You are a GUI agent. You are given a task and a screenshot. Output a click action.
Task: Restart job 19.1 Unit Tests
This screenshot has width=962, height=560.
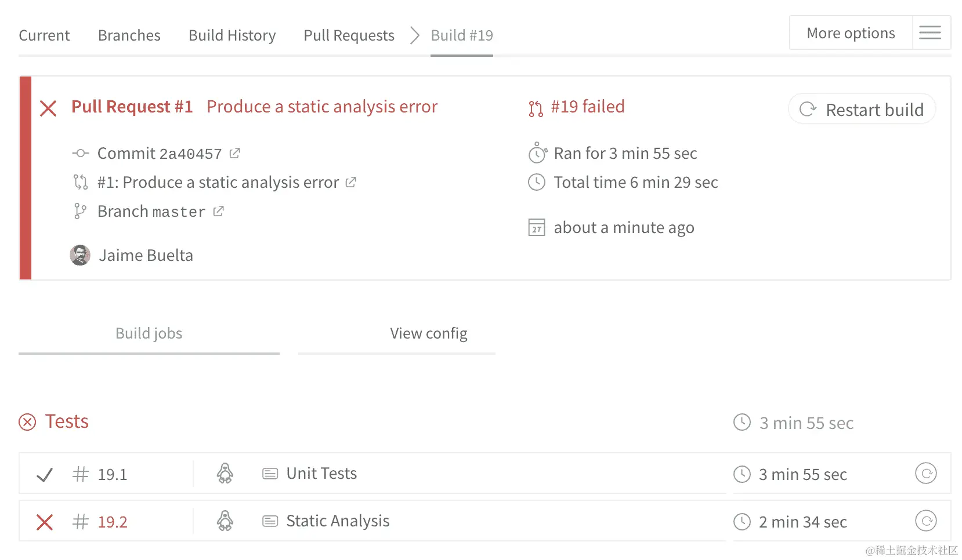[x=925, y=474]
